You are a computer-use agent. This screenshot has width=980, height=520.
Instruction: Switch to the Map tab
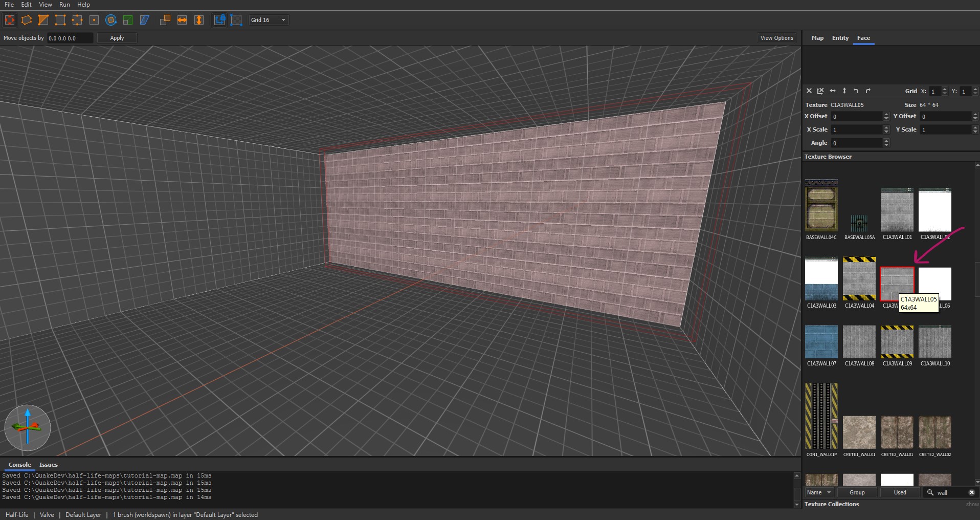click(817, 38)
